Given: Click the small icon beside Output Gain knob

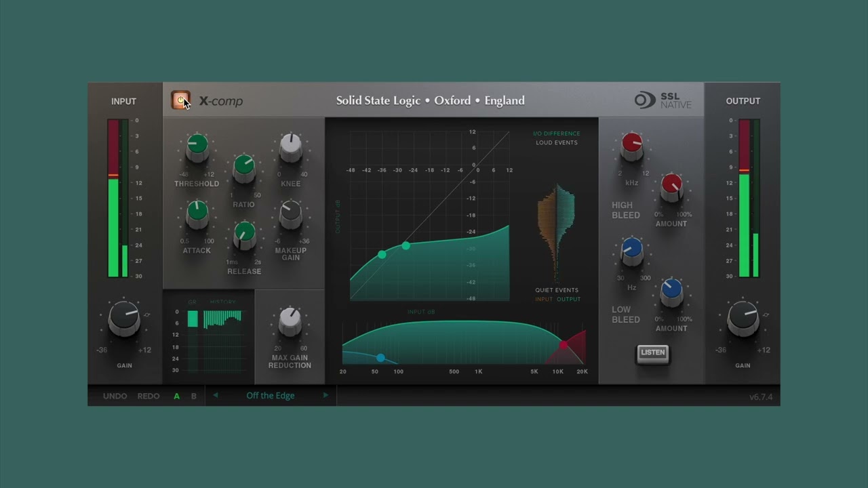Looking at the screenshot, I should coord(766,315).
